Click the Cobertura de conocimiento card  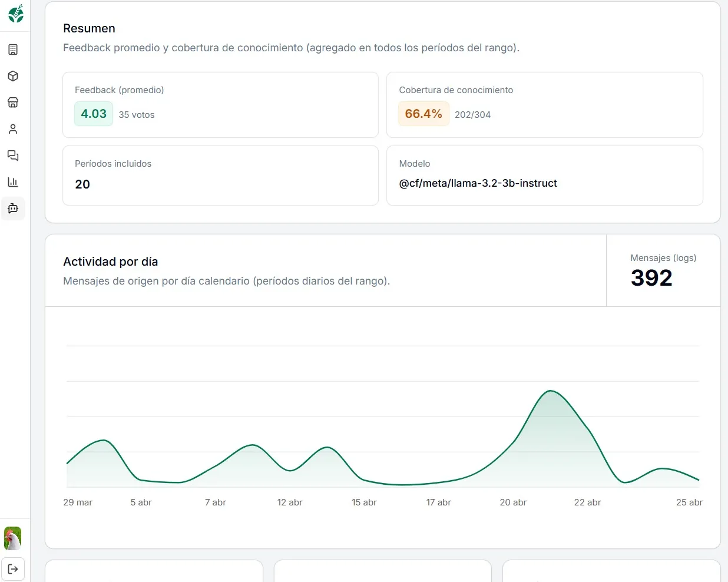click(x=544, y=104)
